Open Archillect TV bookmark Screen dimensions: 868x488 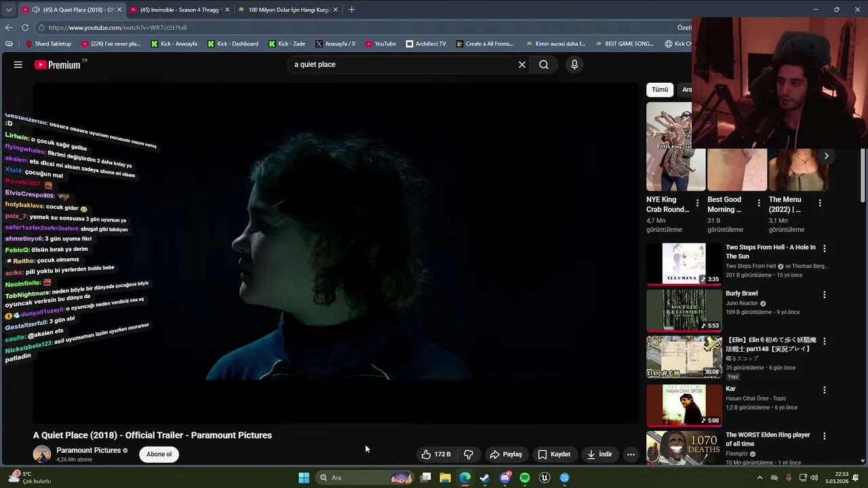(x=426, y=43)
